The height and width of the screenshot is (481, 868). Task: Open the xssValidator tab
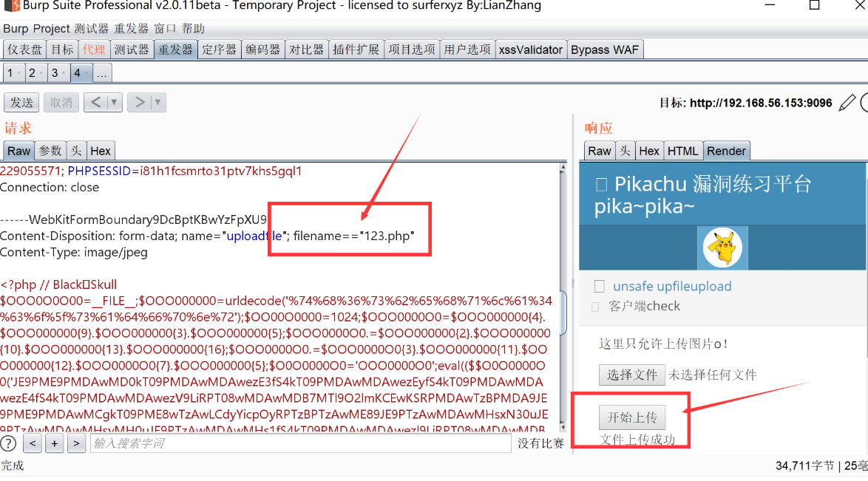tap(531, 50)
